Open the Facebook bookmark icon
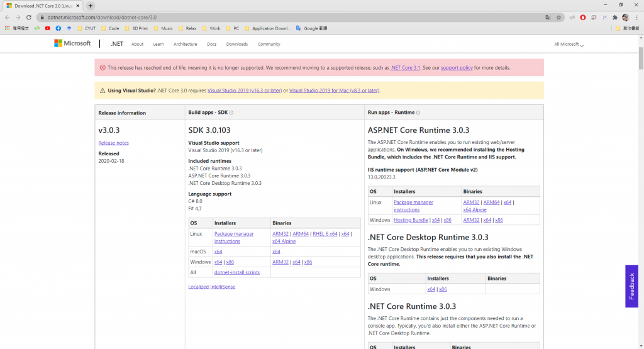This screenshot has height=349, width=644. tap(58, 28)
